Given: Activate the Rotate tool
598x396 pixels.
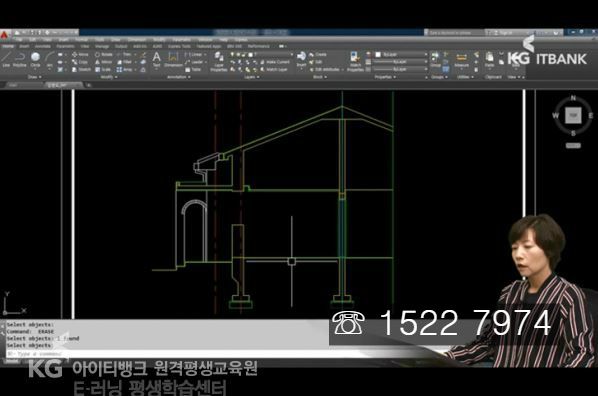Looking at the screenshot, I should click(104, 55).
